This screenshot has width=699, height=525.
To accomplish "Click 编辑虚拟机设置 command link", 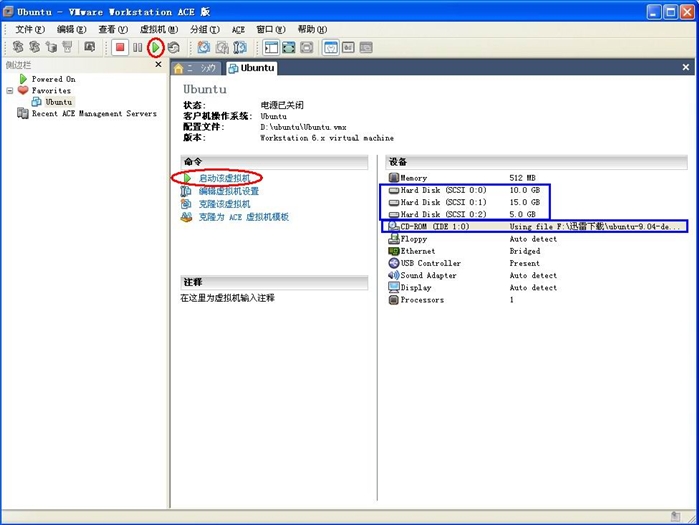I will [229, 191].
